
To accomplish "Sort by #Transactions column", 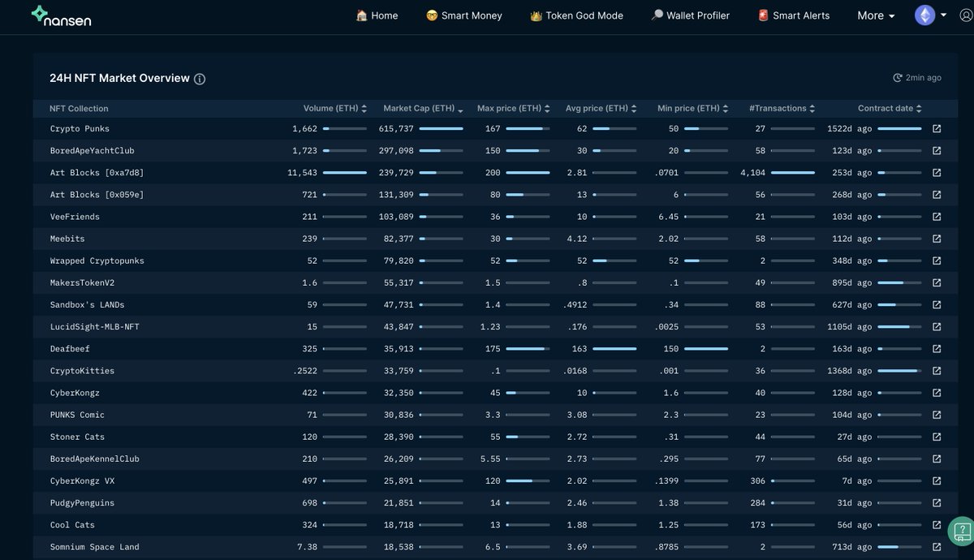I will (x=782, y=108).
